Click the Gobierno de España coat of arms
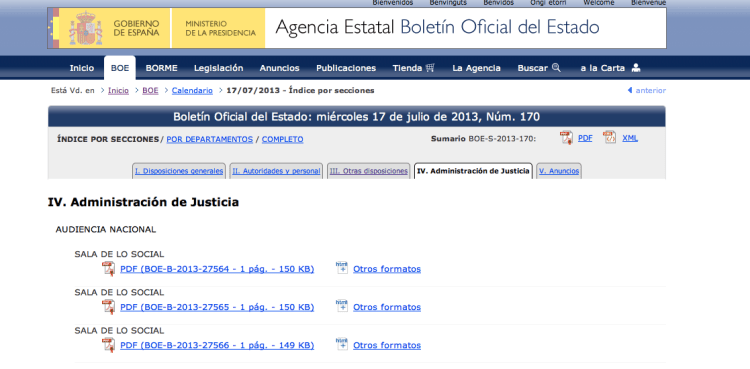The width and height of the screenshot is (750, 369). point(86,28)
